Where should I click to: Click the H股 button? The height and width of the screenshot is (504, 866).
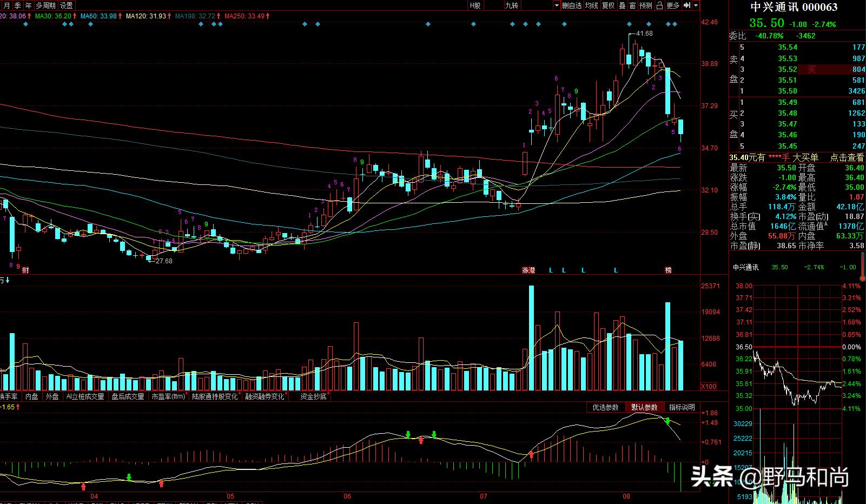(x=475, y=5)
